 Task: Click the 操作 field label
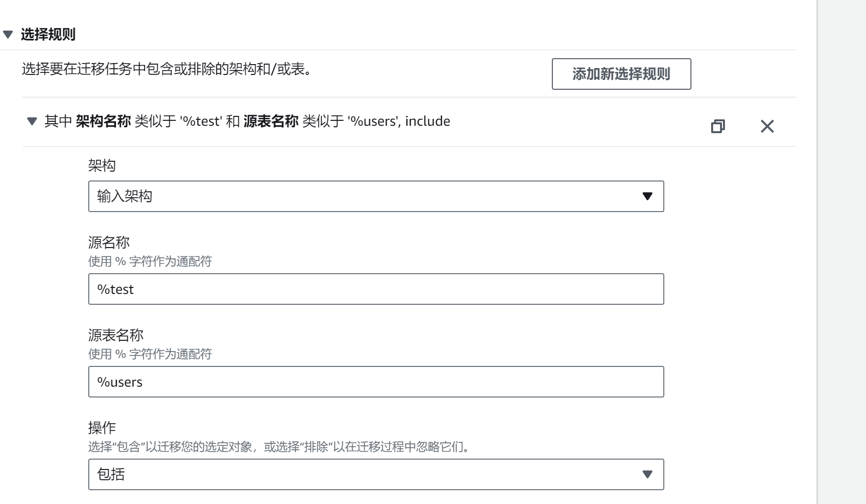tap(102, 428)
